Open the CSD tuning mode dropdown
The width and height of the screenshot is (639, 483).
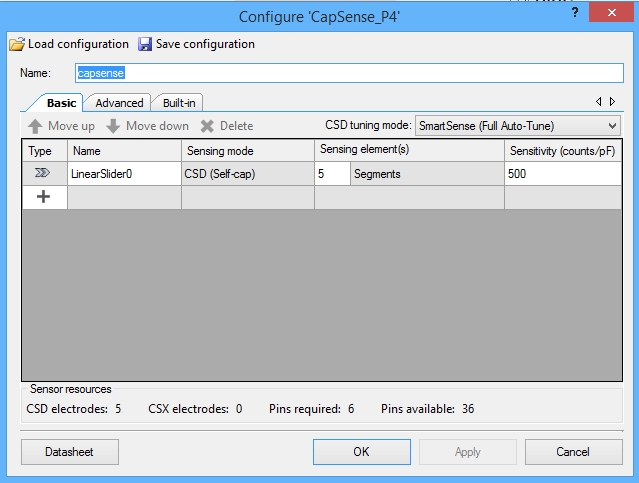point(518,126)
